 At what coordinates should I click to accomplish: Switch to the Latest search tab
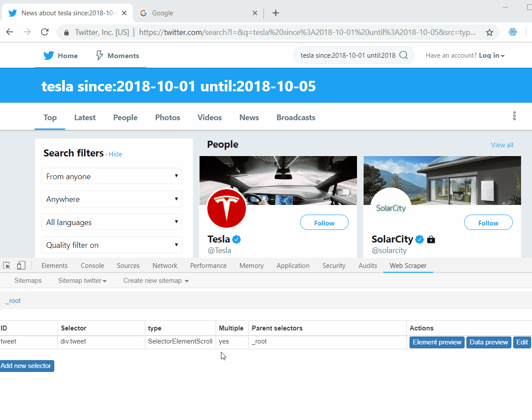[85, 118]
